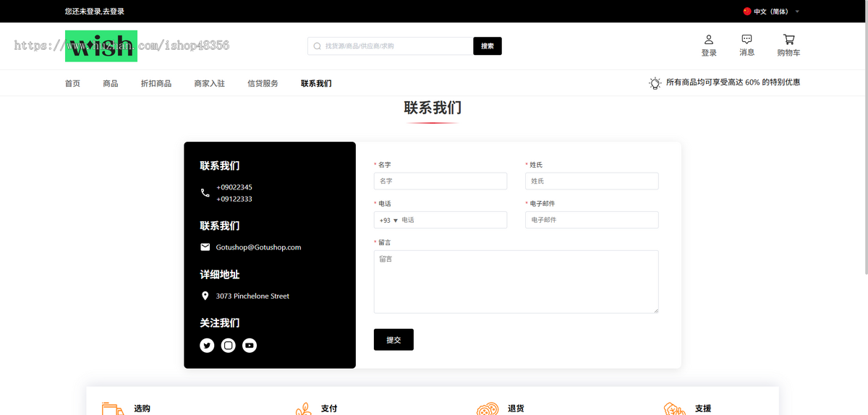This screenshot has height=415, width=868.
Task: Click the 支付 payment feature icon
Action: coord(303,408)
